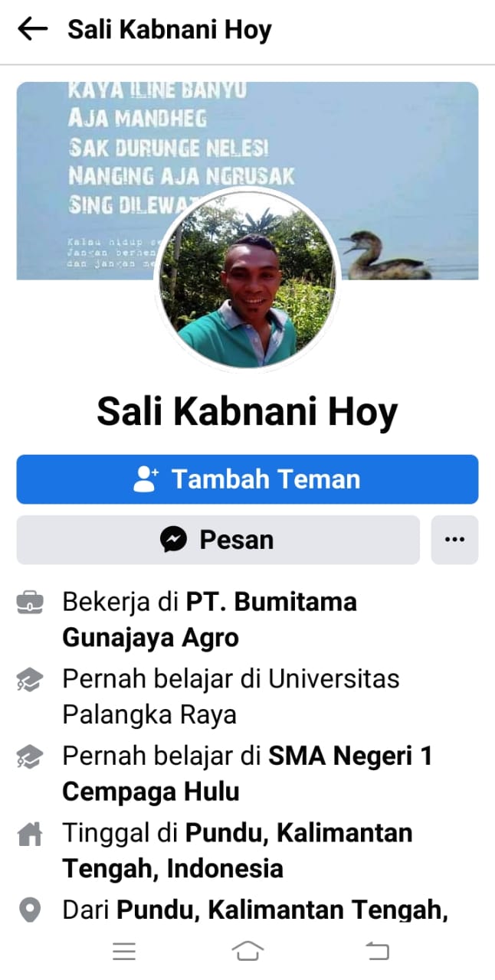Tap the briefcase work icon

point(30,603)
